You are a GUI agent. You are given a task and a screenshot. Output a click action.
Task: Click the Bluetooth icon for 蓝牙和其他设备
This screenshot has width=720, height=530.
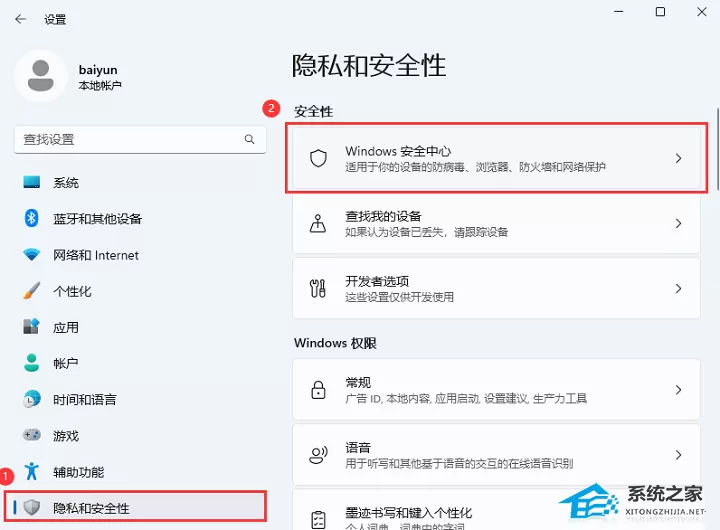pyautogui.click(x=31, y=218)
